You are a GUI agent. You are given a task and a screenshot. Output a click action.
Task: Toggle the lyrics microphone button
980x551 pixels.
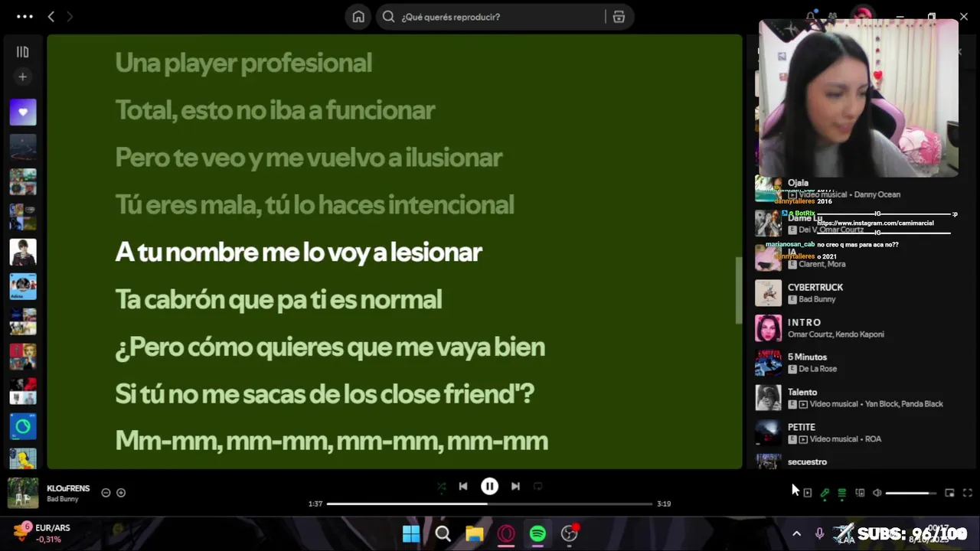tap(825, 493)
